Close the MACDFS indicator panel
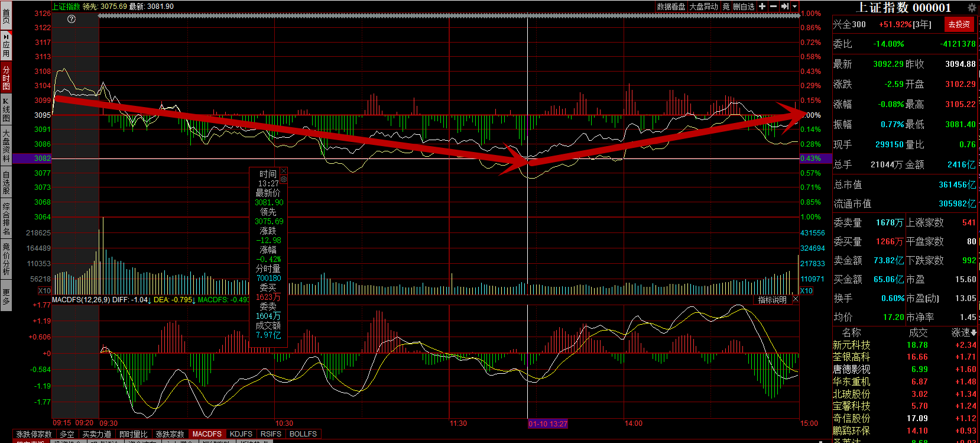980x443 pixels. (x=795, y=300)
